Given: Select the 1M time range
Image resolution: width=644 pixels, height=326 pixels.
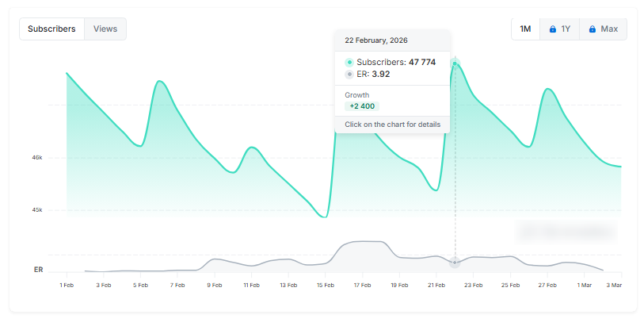Looking at the screenshot, I should coord(525,29).
